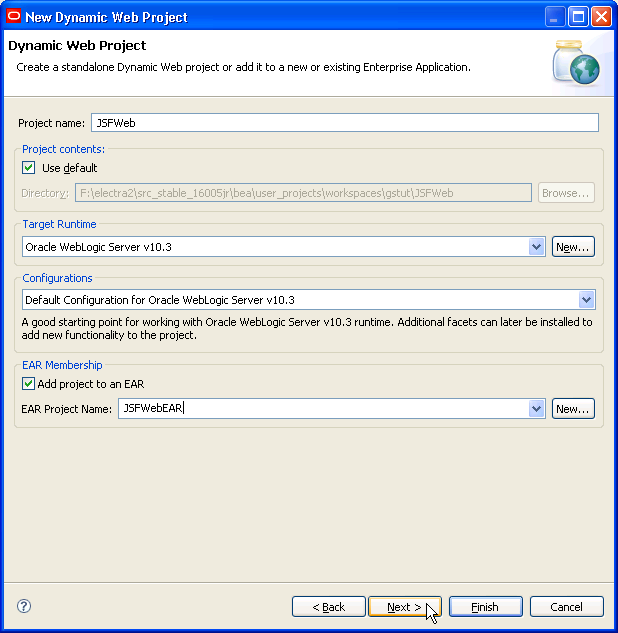Uncheck Add project to an EAR
This screenshot has height=633, width=618.
coord(28,384)
